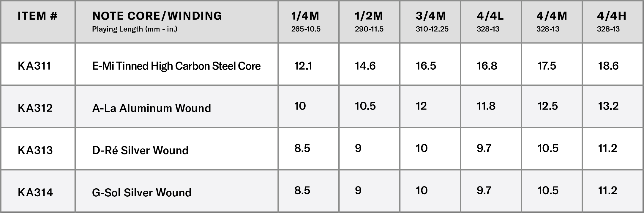Screen dimensions: 644x213
Task: Click the NOTE CORE/WINDING header
Action: pos(157,16)
